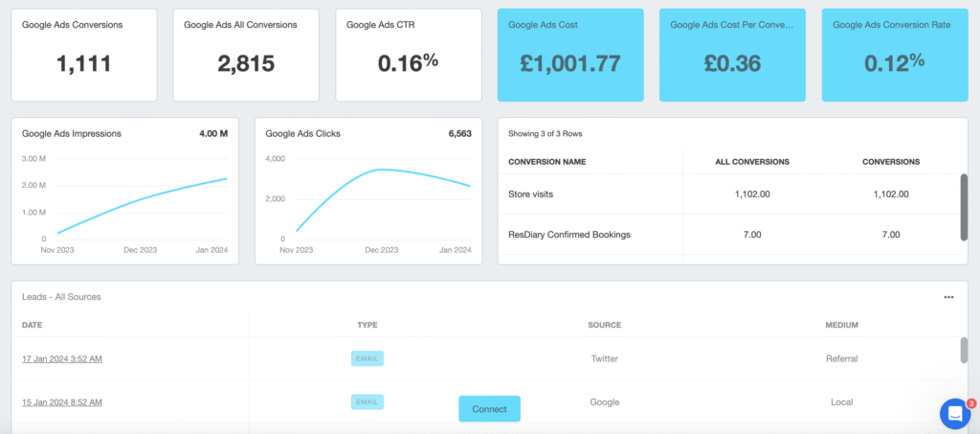Open the 15 Jan 2024 8:52 AM lead
Image resolution: width=980 pixels, height=434 pixels.
coord(62,402)
